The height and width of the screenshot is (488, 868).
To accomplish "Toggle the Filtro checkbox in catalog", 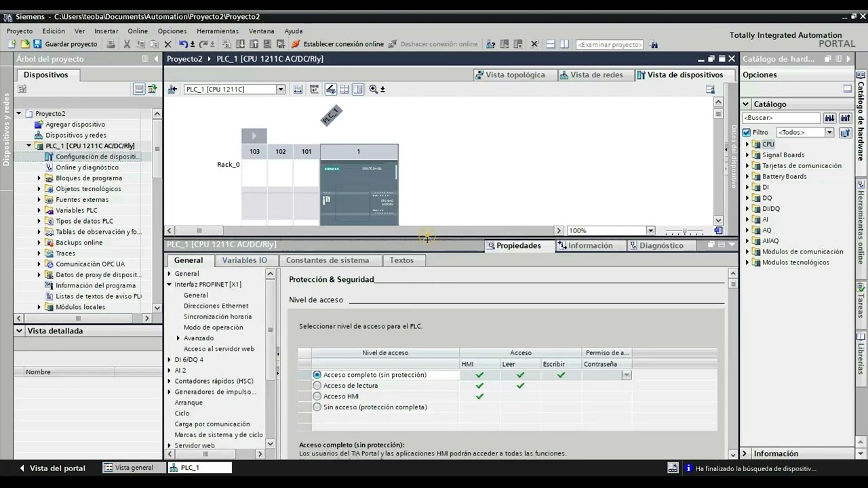I will [747, 133].
